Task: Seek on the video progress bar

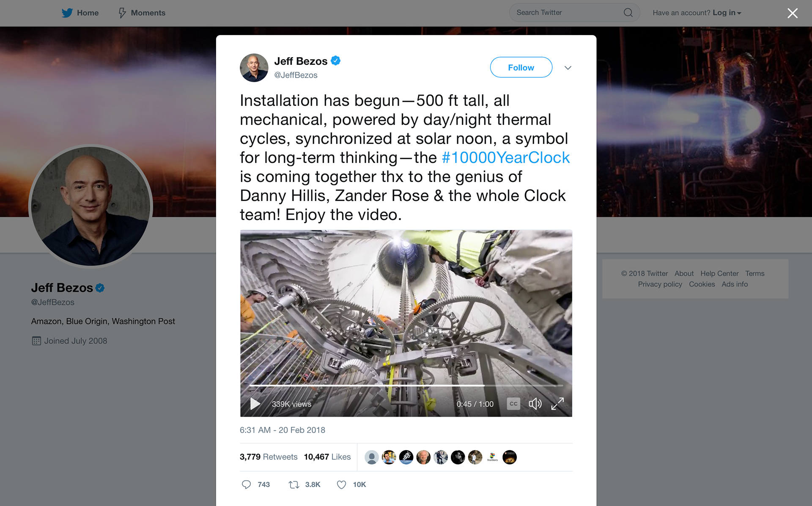Action: tap(406, 385)
